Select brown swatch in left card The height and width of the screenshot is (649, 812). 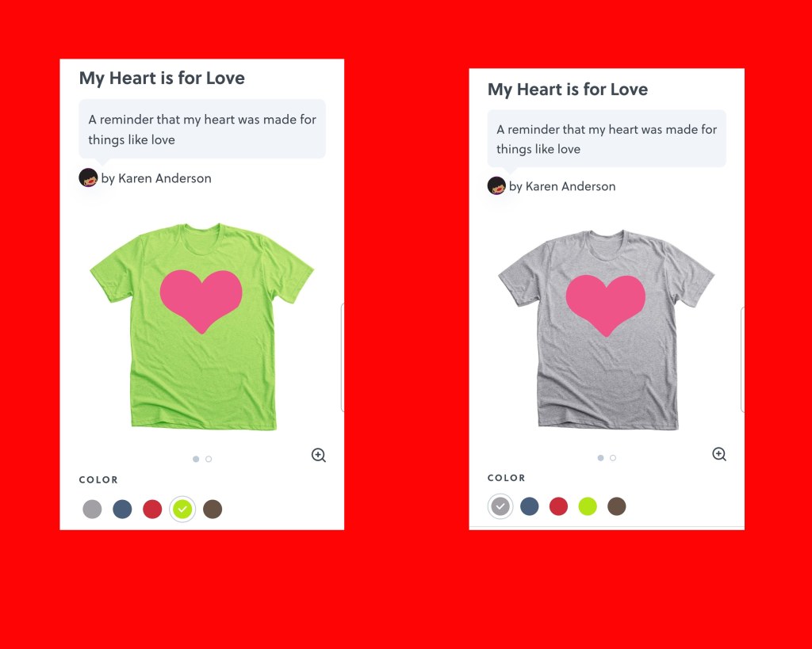point(213,510)
